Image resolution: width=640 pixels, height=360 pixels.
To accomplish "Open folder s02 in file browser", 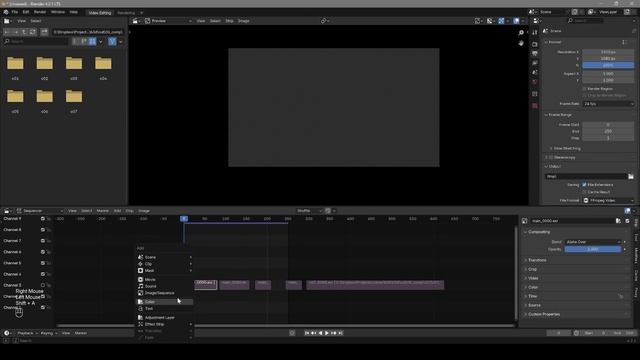I will 44,67.
